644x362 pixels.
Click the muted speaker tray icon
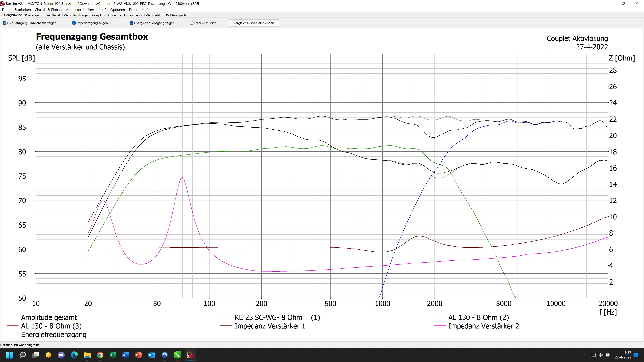click(x=601, y=355)
